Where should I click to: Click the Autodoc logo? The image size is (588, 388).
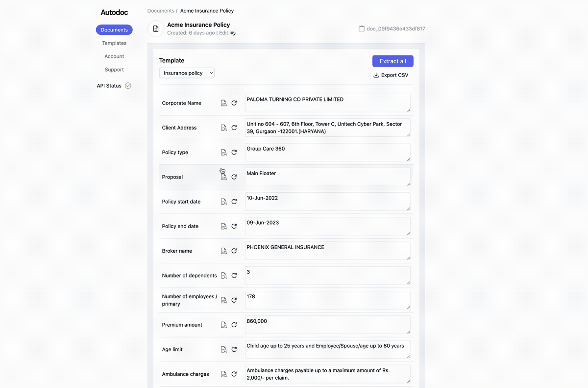pyautogui.click(x=114, y=12)
